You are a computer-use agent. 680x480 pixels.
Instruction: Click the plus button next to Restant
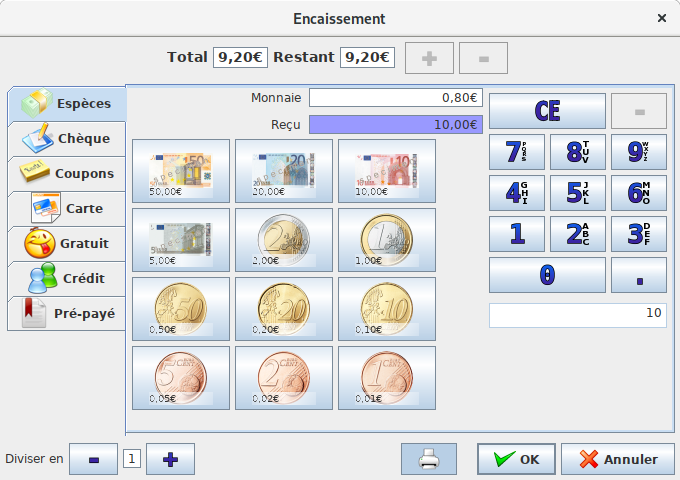pos(429,58)
